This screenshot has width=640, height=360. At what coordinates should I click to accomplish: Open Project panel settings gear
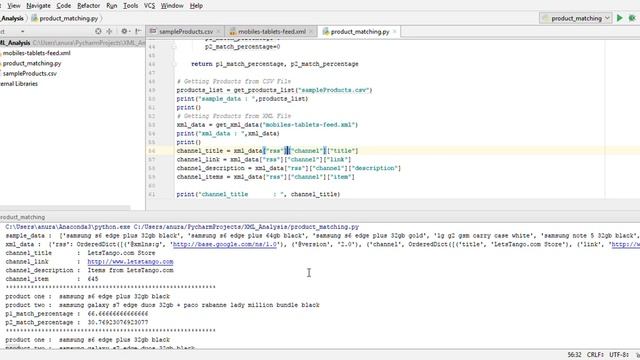(x=124, y=31)
